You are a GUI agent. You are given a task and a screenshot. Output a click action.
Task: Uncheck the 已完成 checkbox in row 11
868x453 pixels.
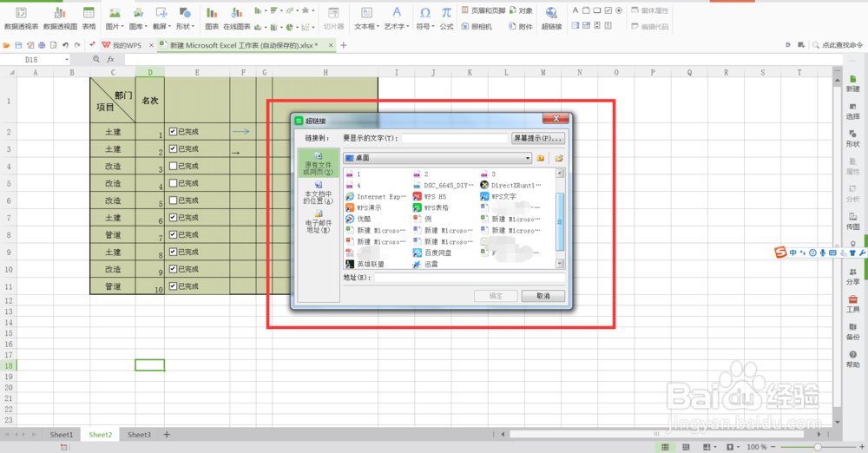(x=174, y=286)
